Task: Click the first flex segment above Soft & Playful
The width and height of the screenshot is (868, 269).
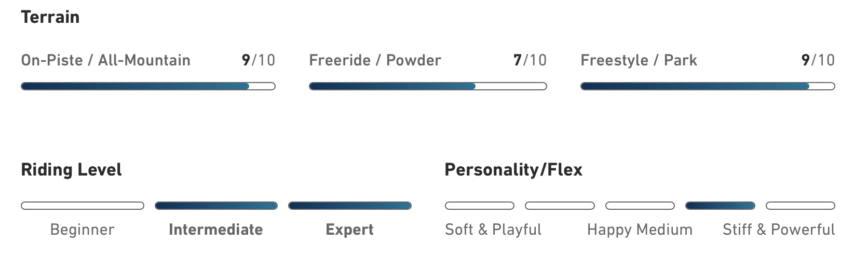Action: pyautogui.click(x=480, y=206)
